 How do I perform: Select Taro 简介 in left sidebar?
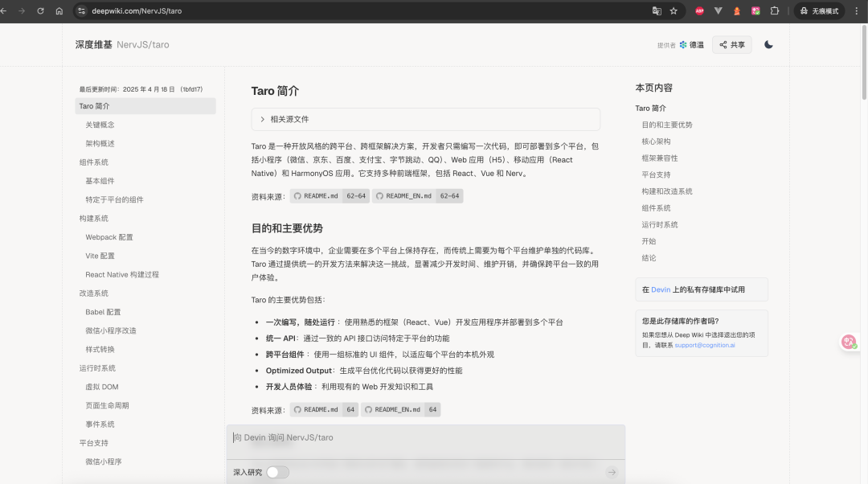coord(145,106)
